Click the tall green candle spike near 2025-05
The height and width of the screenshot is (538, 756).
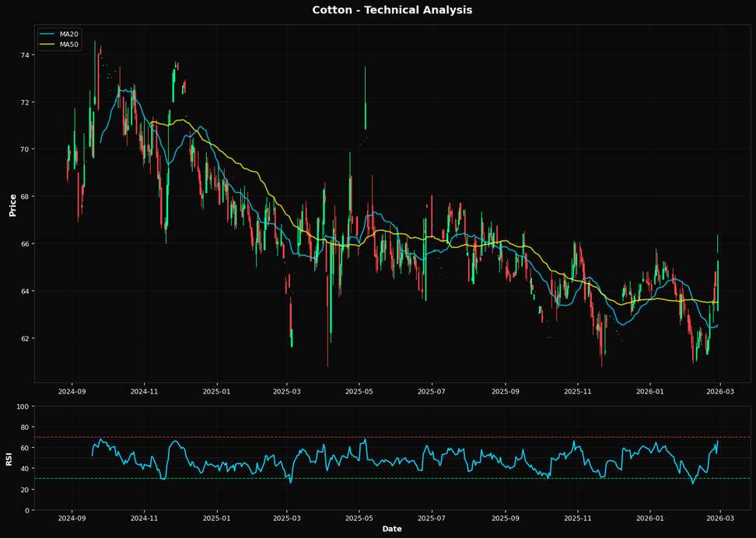[365, 98]
